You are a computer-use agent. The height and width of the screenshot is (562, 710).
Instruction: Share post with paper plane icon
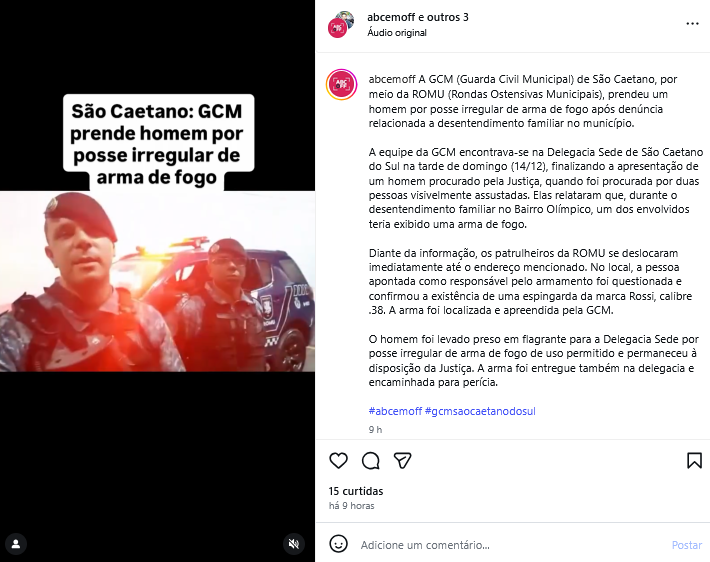(x=403, y=461)
